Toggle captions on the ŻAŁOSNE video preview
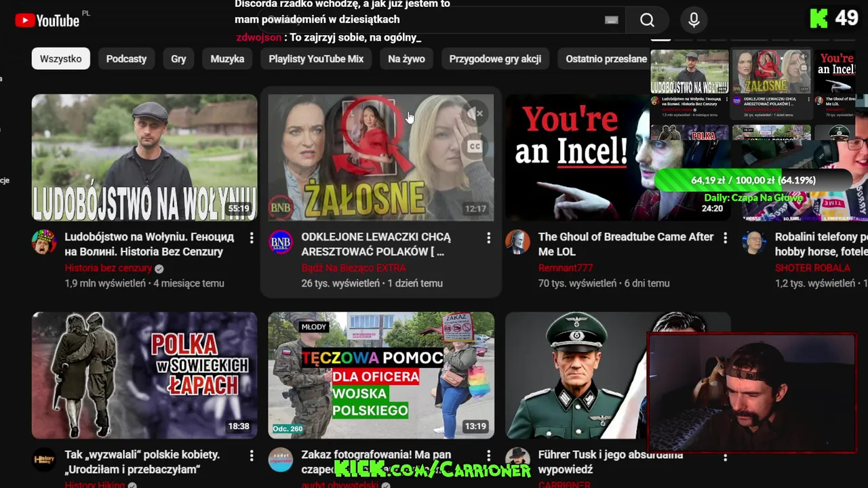This screenshot has height=488, width=868. tap(475, 146)
